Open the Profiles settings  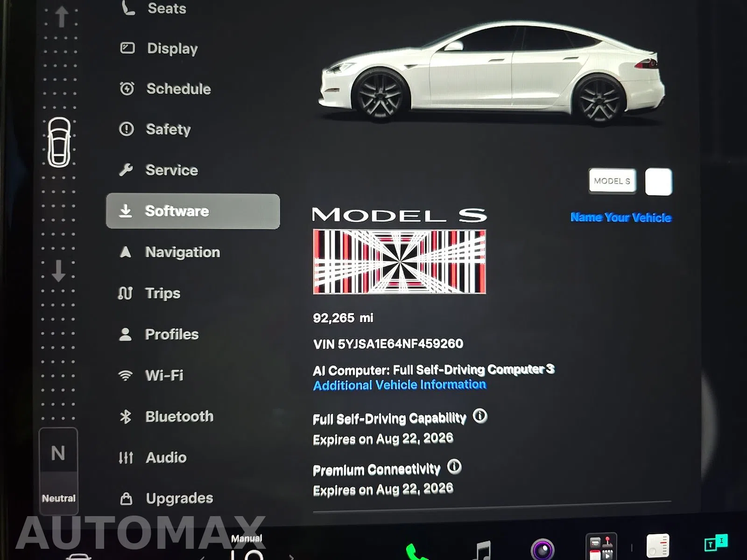[x=171, y=334]
